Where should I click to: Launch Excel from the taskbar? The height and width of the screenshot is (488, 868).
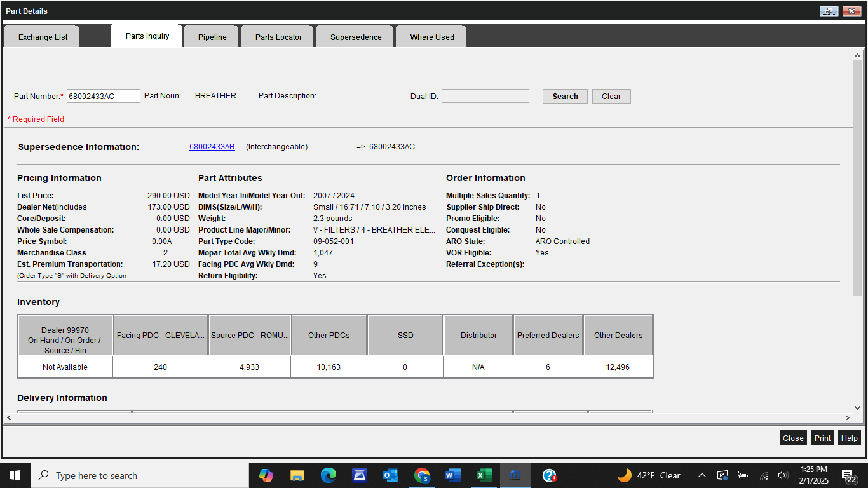coord(484,475)
